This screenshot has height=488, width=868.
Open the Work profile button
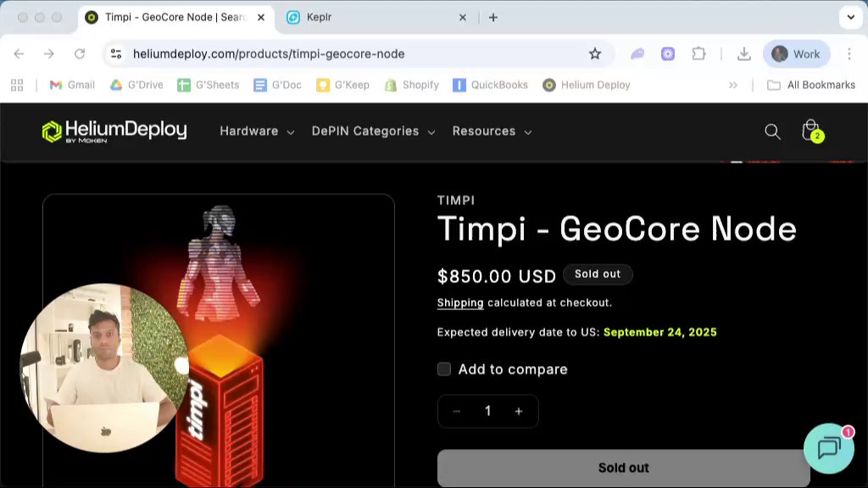796,53
